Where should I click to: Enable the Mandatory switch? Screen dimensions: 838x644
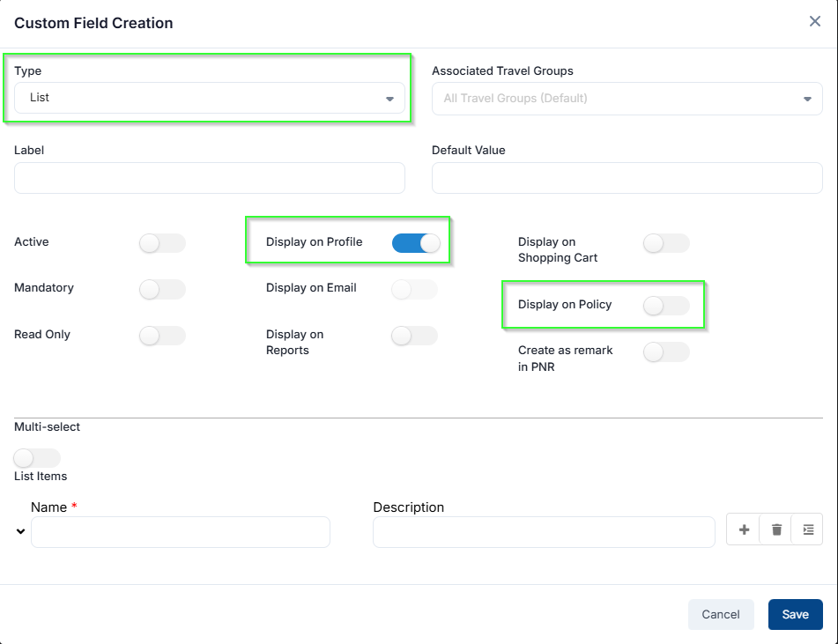tap(162, 289)
